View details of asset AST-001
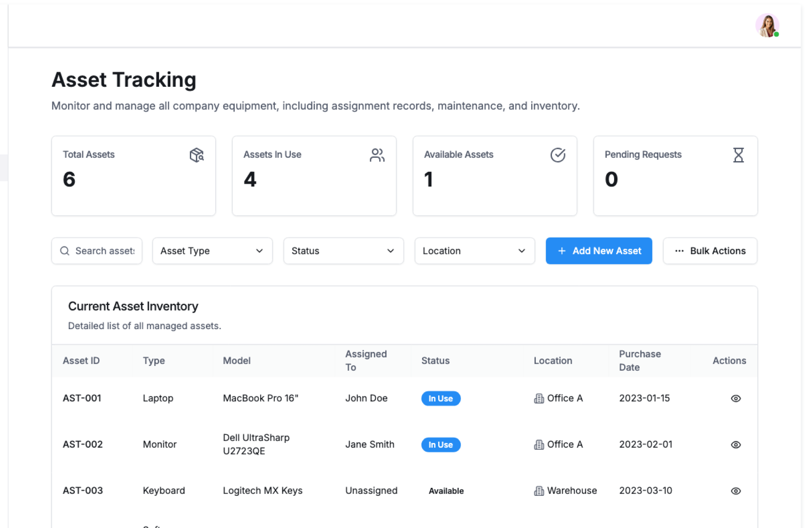 pyautogui.click(x=735, y=399)
